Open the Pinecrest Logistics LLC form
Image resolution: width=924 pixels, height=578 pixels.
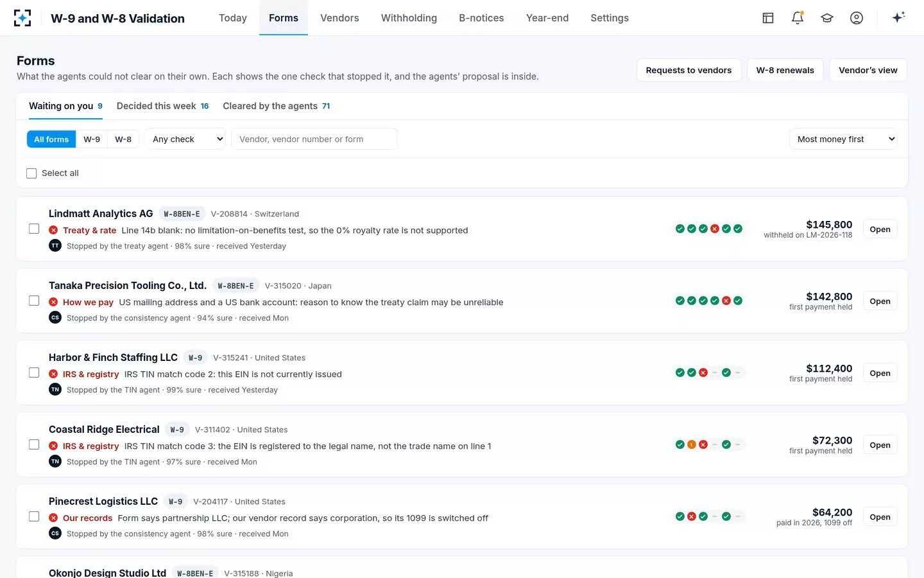coord(880,517)
